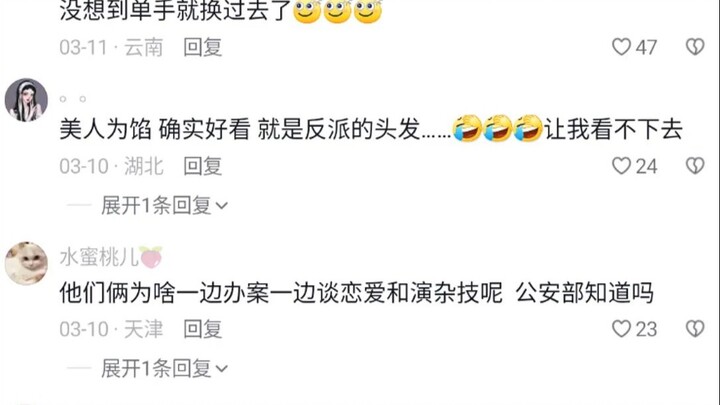The width and height of the screenshot is (720, 405).
Task: Reply to the 03-10 Tianjin comment
Action: (202, 329)
